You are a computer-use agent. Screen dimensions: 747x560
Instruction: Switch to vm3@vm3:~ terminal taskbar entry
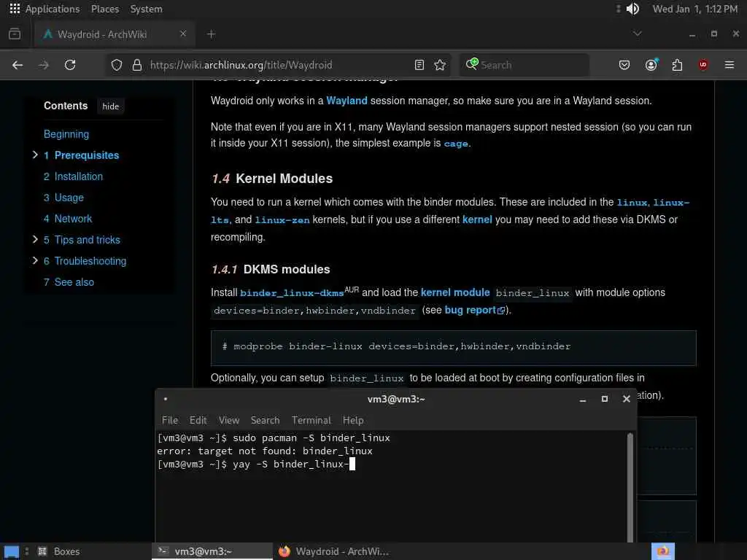point(212,551)
